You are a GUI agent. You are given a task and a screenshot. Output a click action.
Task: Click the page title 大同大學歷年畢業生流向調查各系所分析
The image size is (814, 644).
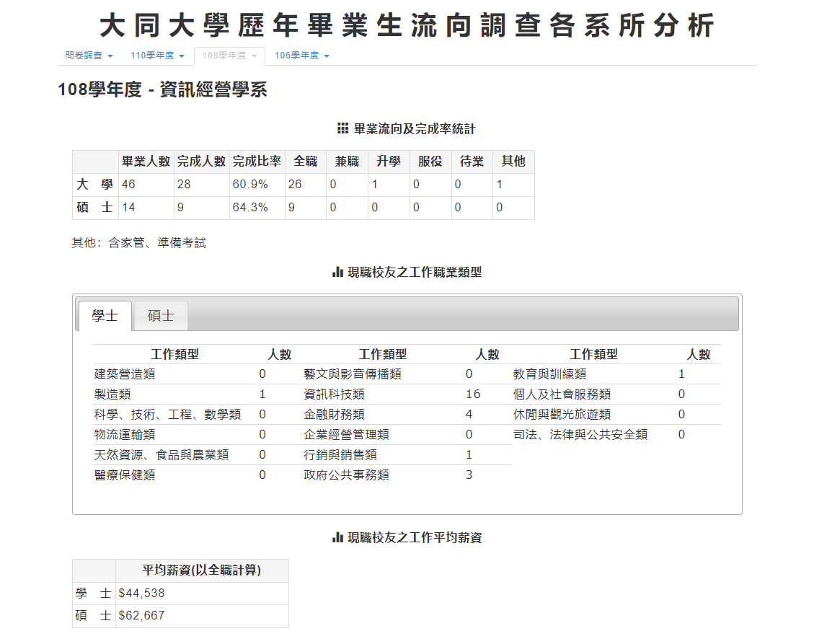coord(407,25)
